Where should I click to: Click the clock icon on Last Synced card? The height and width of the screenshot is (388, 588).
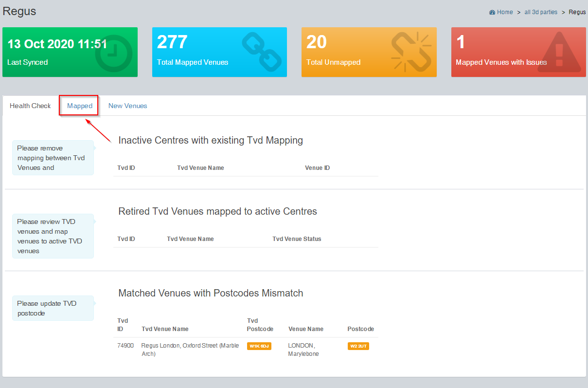(113, 53)
